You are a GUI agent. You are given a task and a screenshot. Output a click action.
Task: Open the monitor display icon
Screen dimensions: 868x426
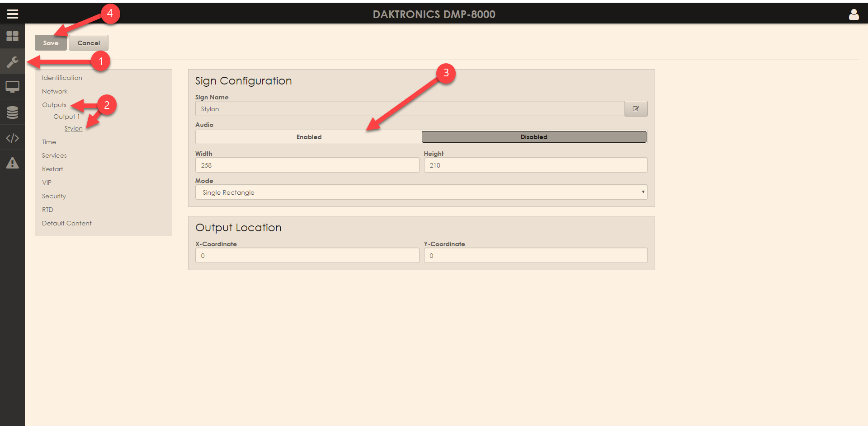click(13, 86)
